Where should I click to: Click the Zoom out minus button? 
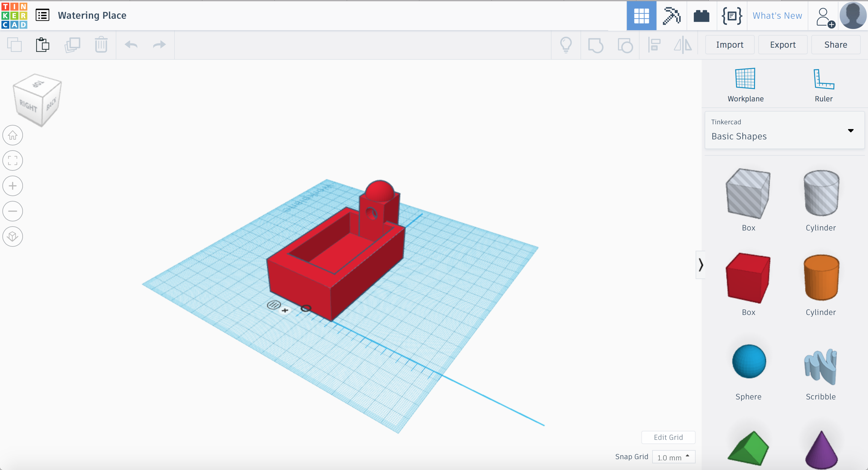pyautogui.click(x=13, y=211)
